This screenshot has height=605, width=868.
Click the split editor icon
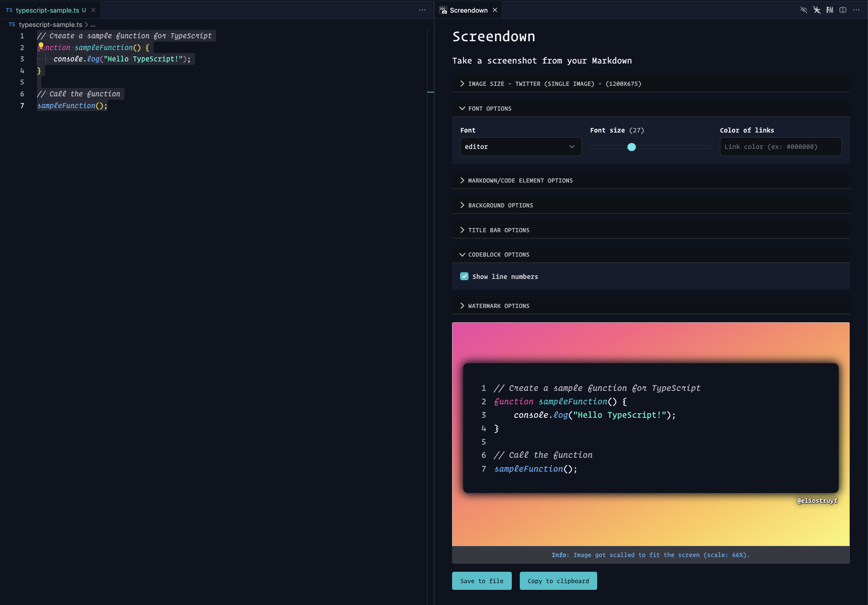tap(843, 10)
